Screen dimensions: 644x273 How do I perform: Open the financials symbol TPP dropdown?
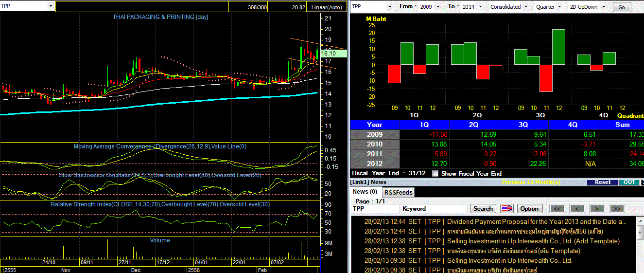(389, 7)
